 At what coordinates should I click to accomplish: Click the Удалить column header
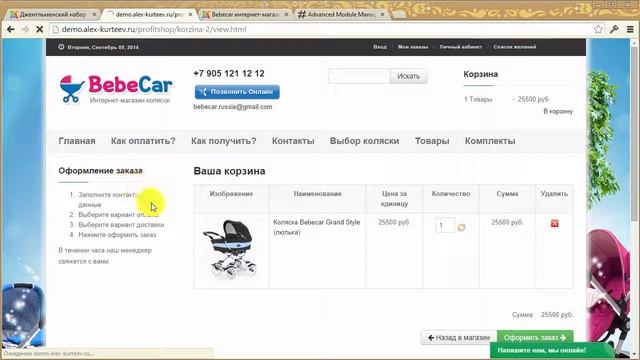point(554,194)
